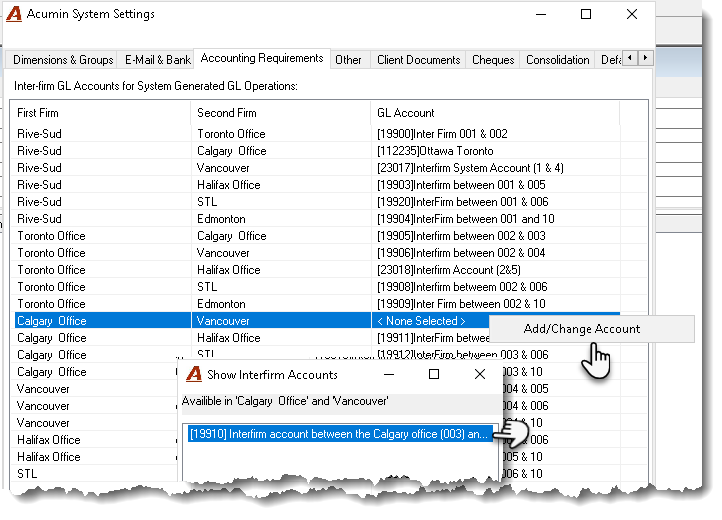Open the Consolidation tab
Viewport: 722px width, 520px height.
557,60
